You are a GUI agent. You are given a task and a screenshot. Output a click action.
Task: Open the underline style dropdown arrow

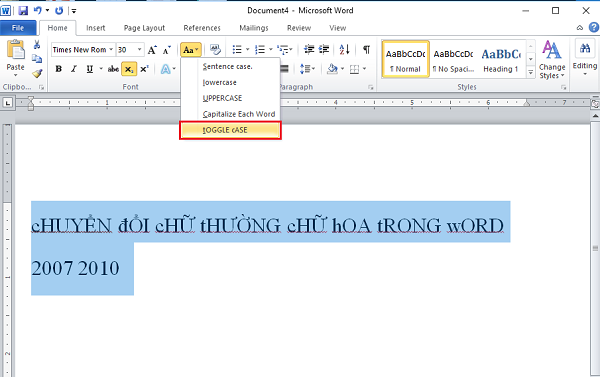click(x=101, y=69)
